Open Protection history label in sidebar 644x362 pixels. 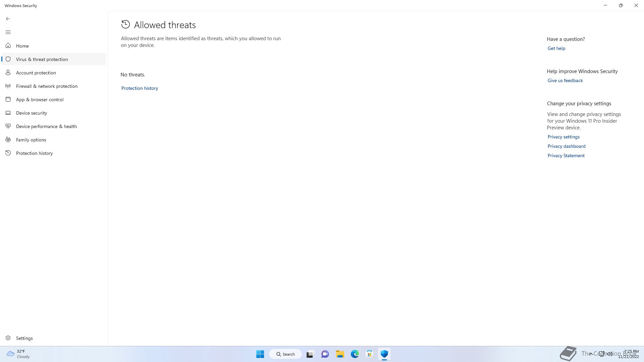[34, 153]
